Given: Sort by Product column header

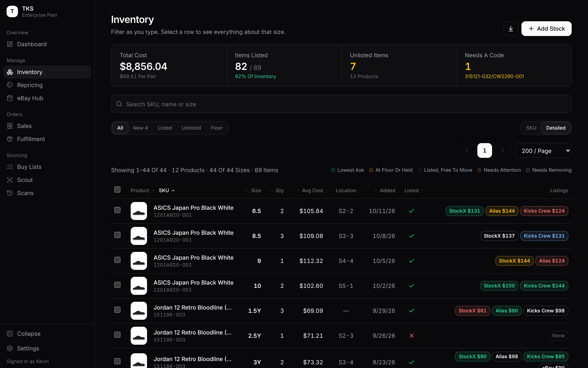Looking at the screenshot, I should coord(142,191).
